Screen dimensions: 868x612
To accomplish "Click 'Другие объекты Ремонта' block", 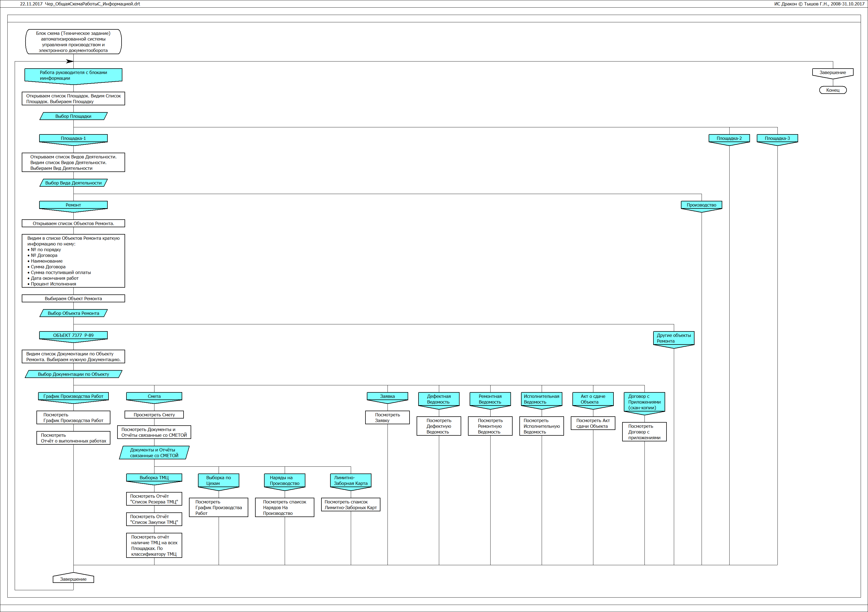I will 673,338.
